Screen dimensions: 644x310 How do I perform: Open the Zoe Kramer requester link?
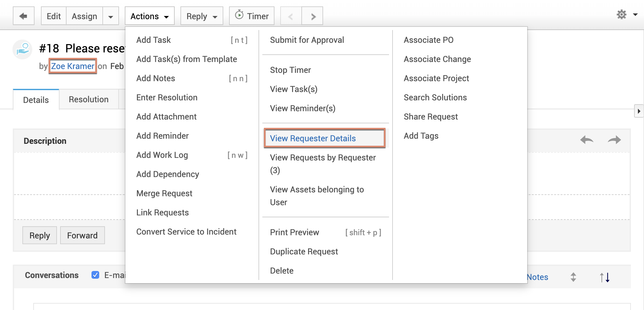tap(73, 66)
